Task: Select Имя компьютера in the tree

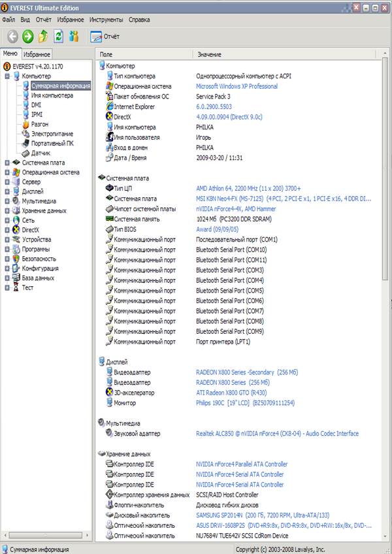Action: (x=52, y=95)
